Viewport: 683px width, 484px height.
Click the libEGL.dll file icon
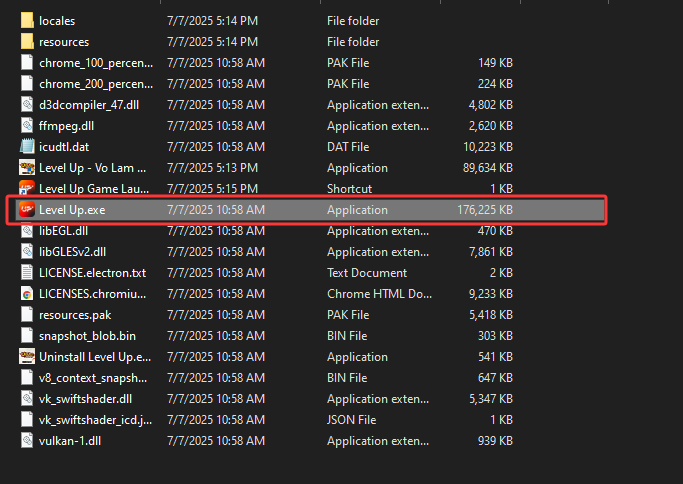point(27,230)
